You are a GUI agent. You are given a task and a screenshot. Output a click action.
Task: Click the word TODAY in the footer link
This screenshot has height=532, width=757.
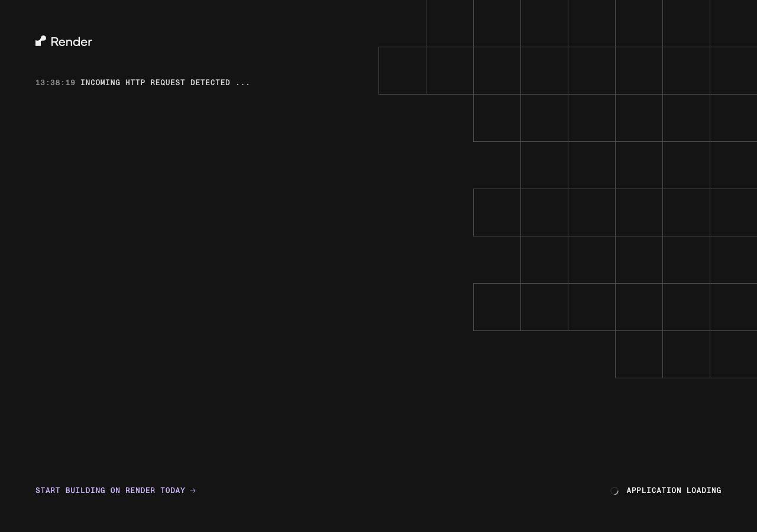click(x=173, y=491)
